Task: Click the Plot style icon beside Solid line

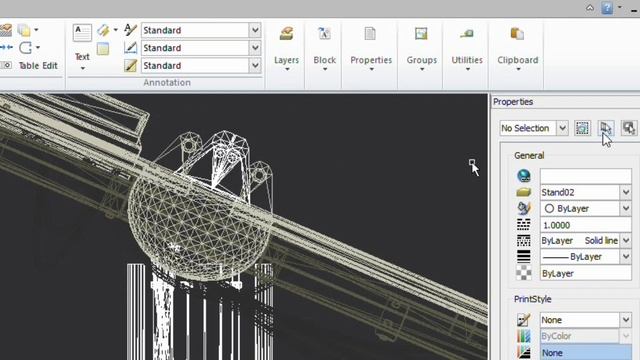Action: coord(524,241)
